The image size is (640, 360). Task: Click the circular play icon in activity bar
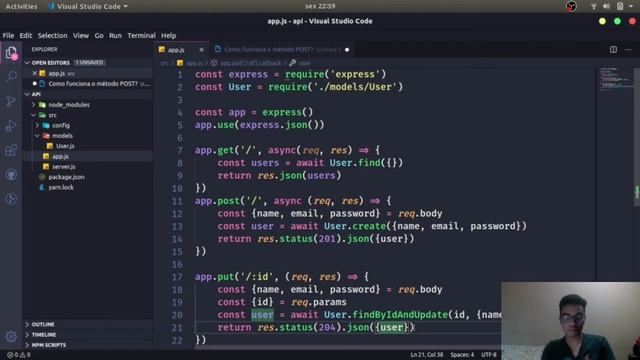11,199
